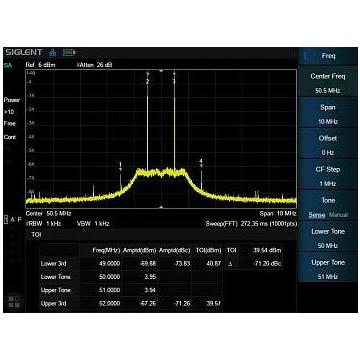Screen dimensions: 360x360
Task: Click the 3.94 amplitude cell
Action: (x=150, y=290)
